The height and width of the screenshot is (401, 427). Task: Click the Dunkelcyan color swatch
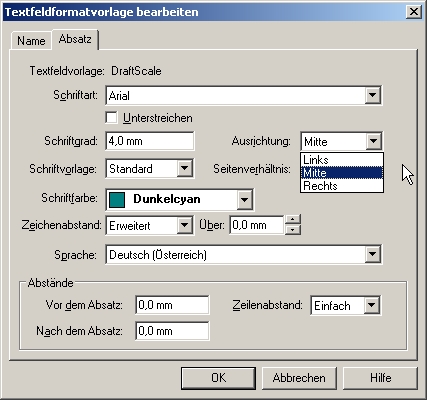coord(117,200)
